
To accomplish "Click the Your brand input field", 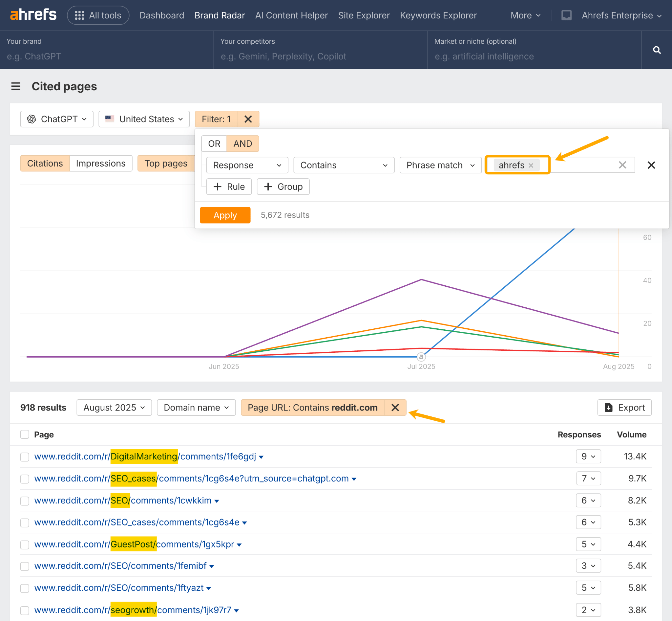I will pos(101,56).
